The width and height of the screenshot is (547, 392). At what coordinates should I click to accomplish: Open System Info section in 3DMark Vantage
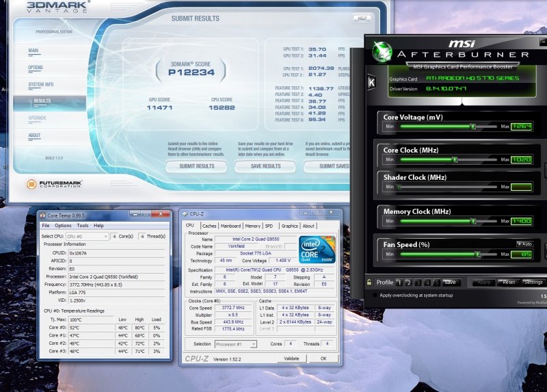click(41, 84)
